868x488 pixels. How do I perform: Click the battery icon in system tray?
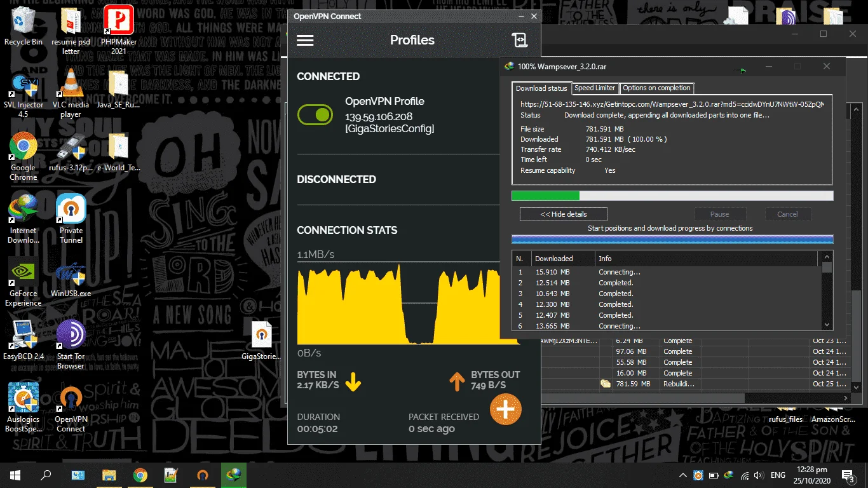click(x=713, y=475)
